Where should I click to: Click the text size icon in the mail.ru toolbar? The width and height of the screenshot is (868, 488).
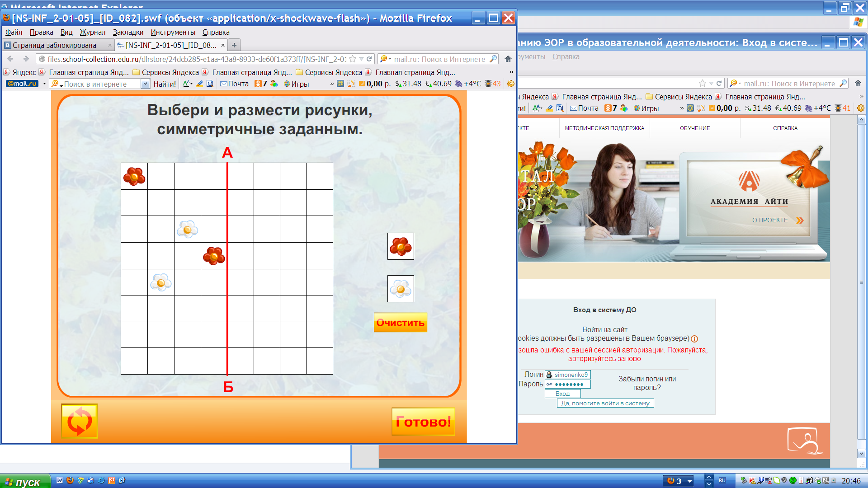tap(187, 84)
